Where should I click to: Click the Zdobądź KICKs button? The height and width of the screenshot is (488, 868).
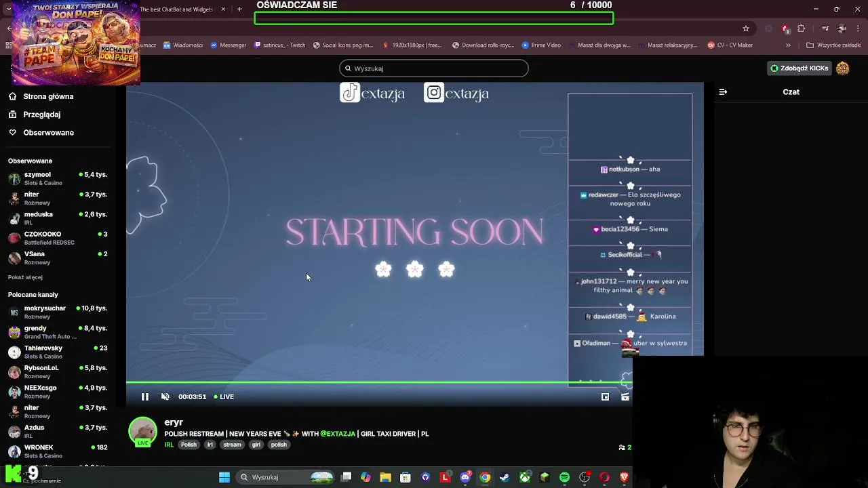click(800, 68)
